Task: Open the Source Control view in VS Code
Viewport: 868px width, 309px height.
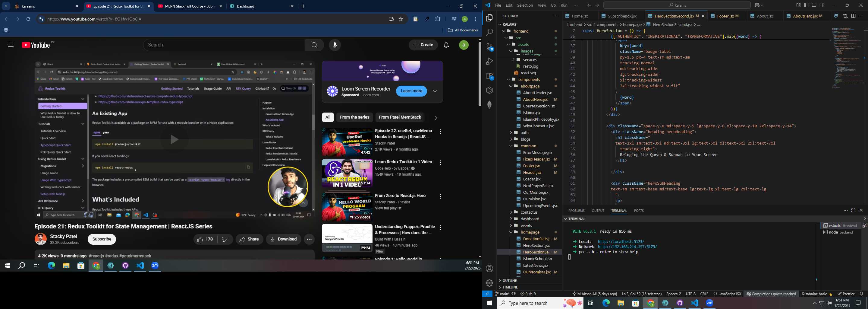Action: 489,47
